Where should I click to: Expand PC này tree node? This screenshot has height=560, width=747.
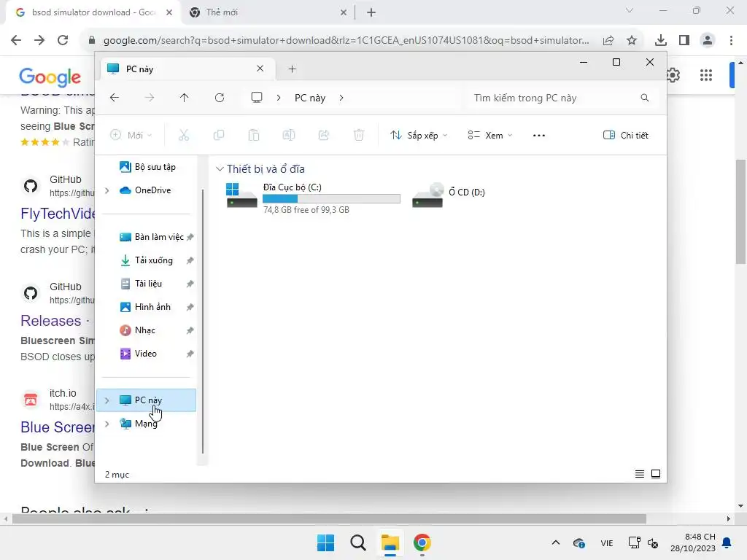pyautogui.click(x=107, y=400)
